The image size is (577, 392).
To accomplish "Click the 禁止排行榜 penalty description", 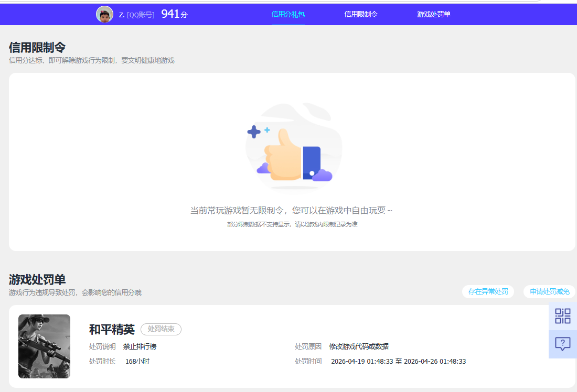I will [x=140, y=346].
